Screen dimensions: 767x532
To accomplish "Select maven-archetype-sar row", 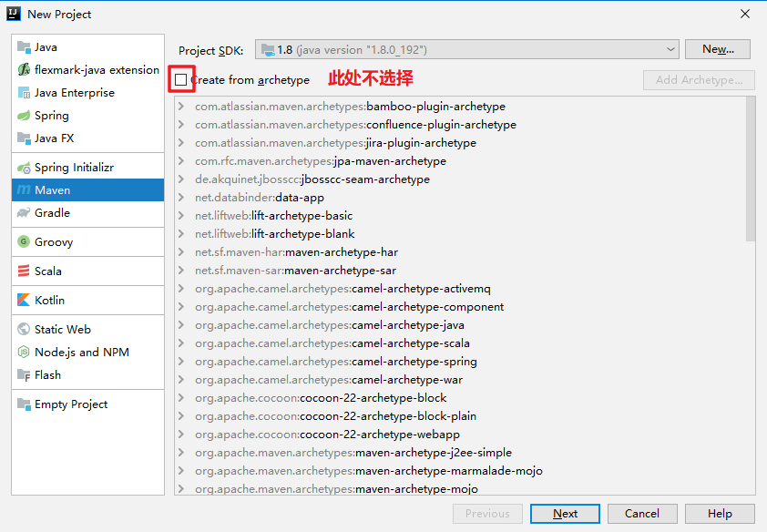I will (x=460, y=270).
